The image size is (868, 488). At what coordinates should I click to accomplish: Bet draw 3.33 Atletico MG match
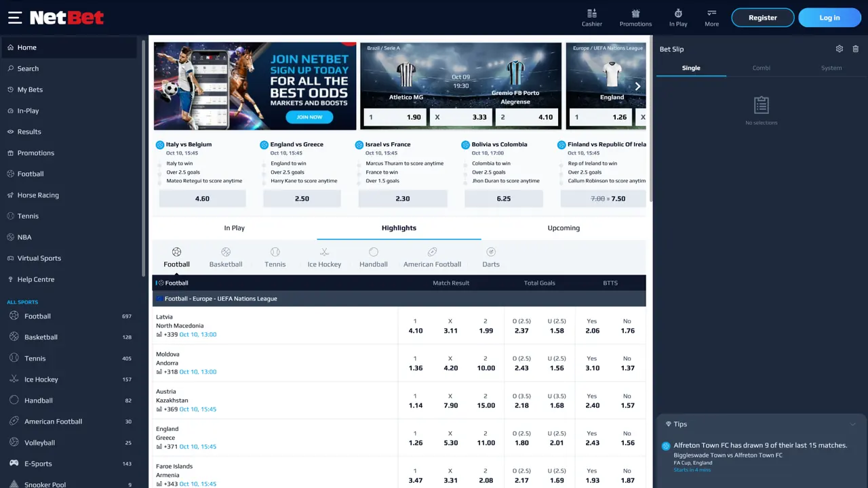pos(460,117)
